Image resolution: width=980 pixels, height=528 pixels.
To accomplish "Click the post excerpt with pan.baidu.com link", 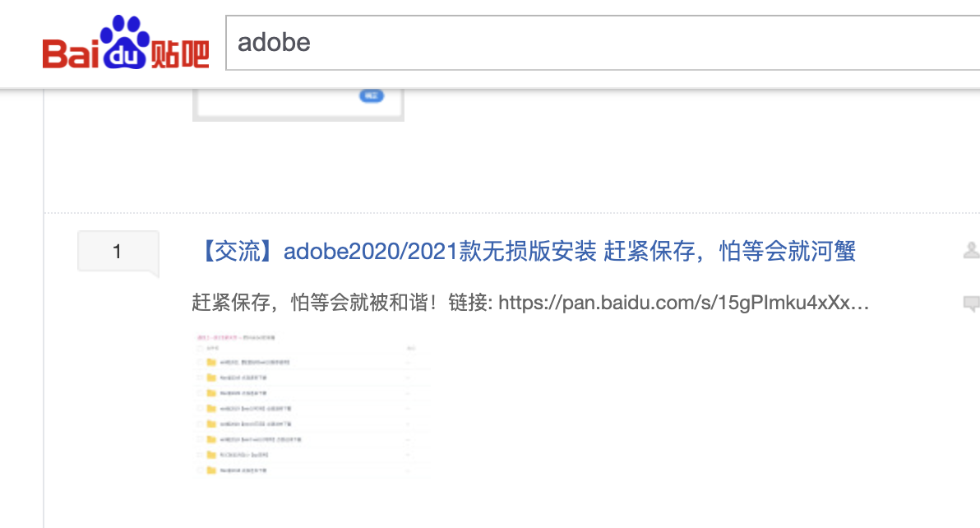I will [530, 303].
